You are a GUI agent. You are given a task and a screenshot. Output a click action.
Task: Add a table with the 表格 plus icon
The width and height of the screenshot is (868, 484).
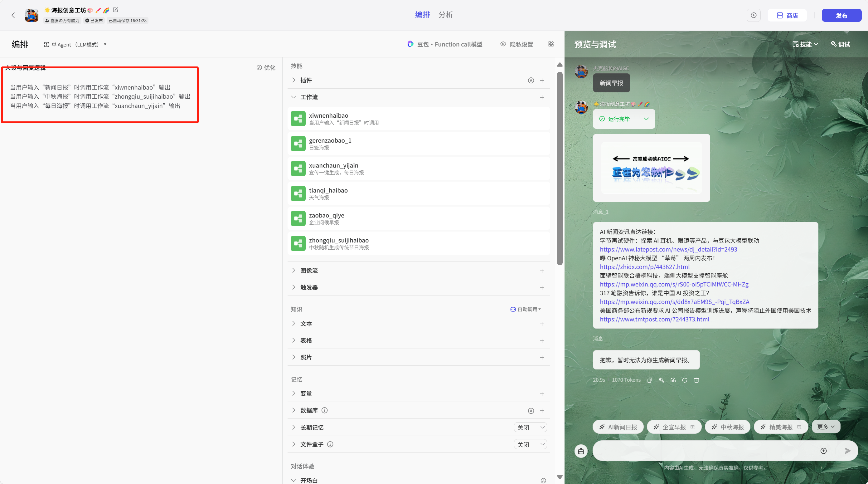pyautogui.click(x=542, y=340)
